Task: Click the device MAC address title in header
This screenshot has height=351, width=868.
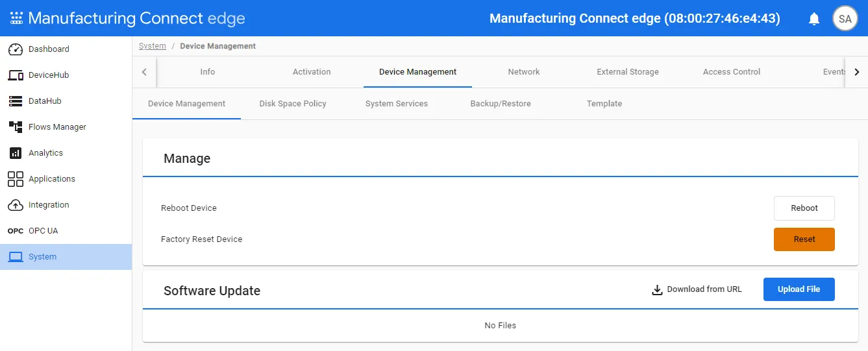Action: 635,18
